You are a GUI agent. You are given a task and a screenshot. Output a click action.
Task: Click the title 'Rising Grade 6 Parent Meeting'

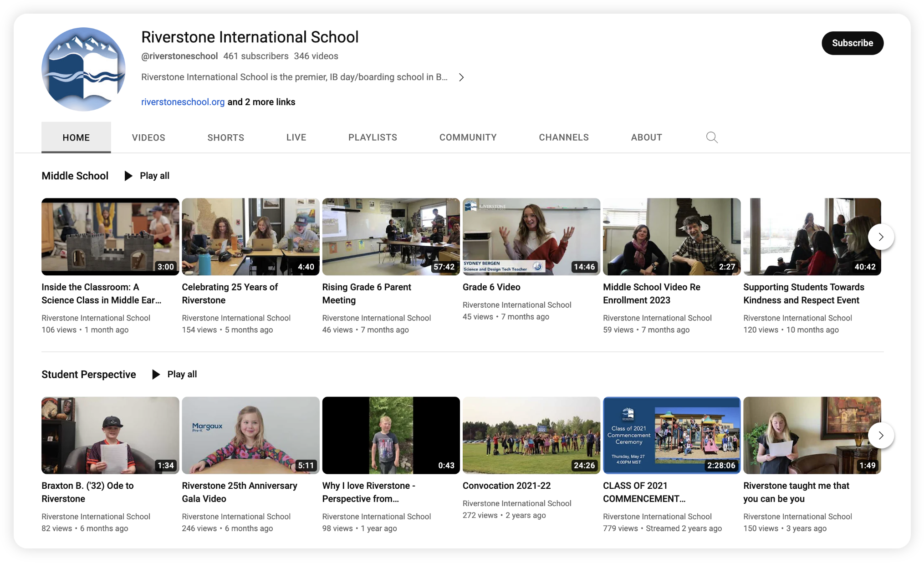pyautogui.click(x=367, y=294)
